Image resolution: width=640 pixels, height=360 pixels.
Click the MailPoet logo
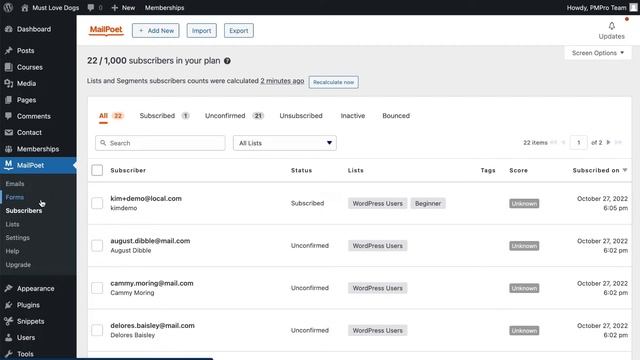(106, 30)
